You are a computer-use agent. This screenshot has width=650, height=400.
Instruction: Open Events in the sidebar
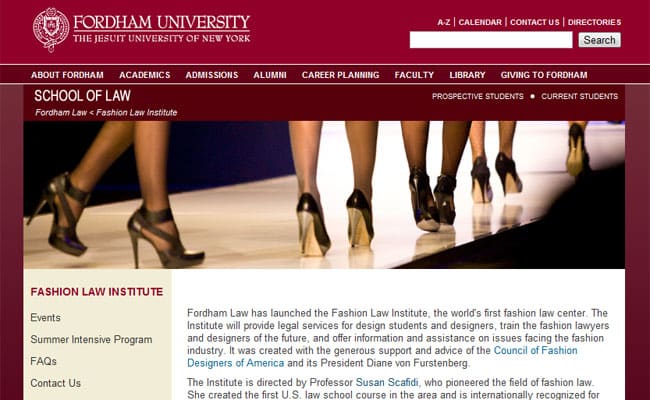click(x=45, y=318)
